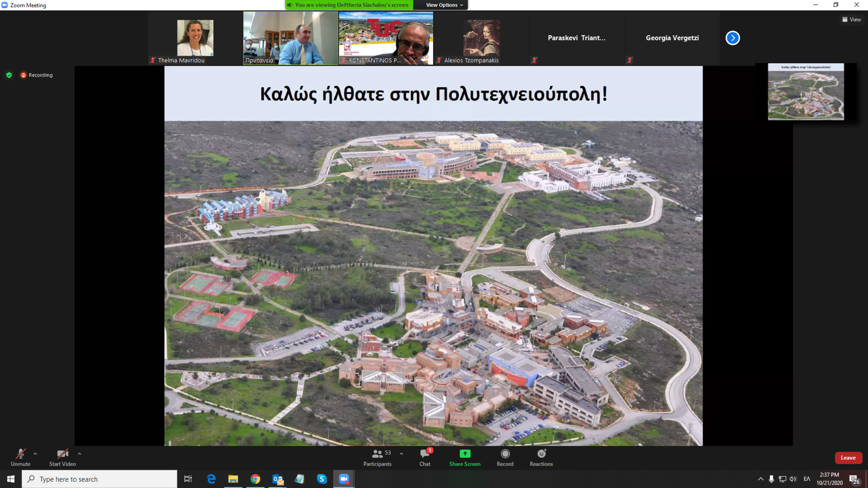Screen dimensions: 868x488
Task: Click the green encryption shield icon
Action: click(x=9, y=75)
